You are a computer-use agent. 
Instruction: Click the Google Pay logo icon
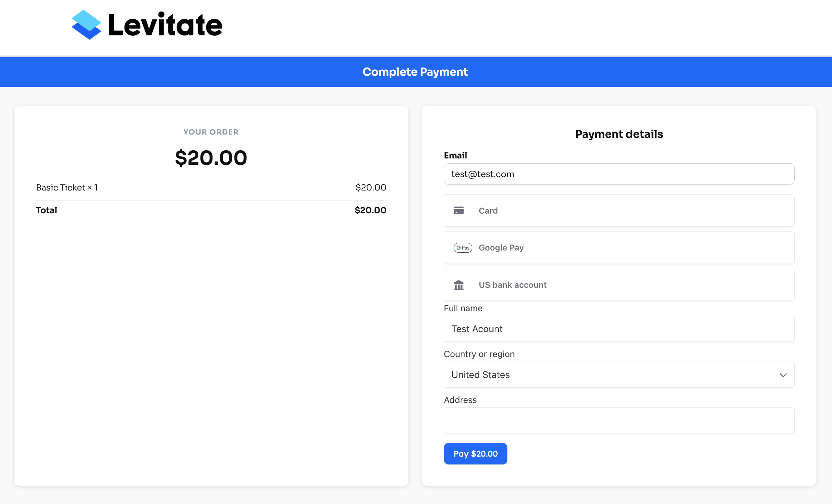point(463,248)
